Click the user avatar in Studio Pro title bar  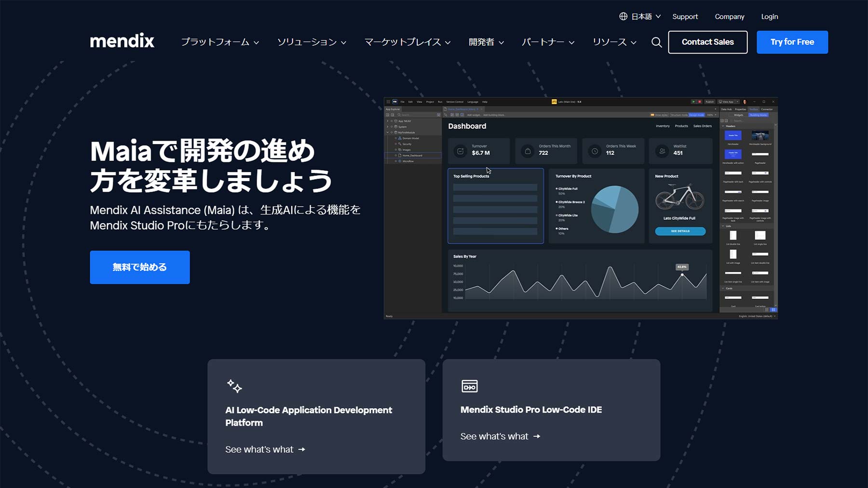(745, 102)
